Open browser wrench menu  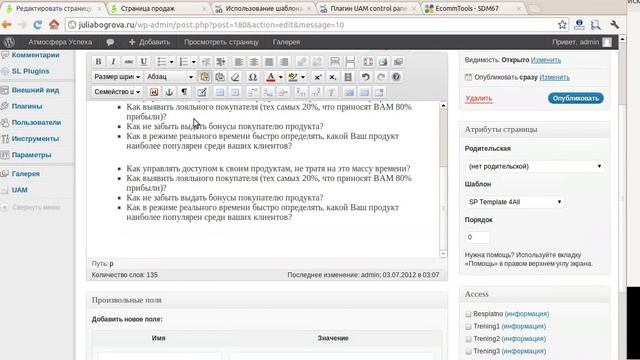(614, 25)
